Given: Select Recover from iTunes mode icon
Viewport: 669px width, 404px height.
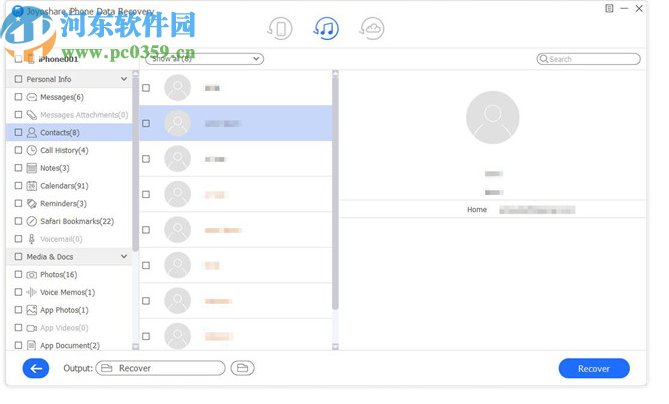Looking at the screenshot, I should pyautogui.click(x=326, y=29).
